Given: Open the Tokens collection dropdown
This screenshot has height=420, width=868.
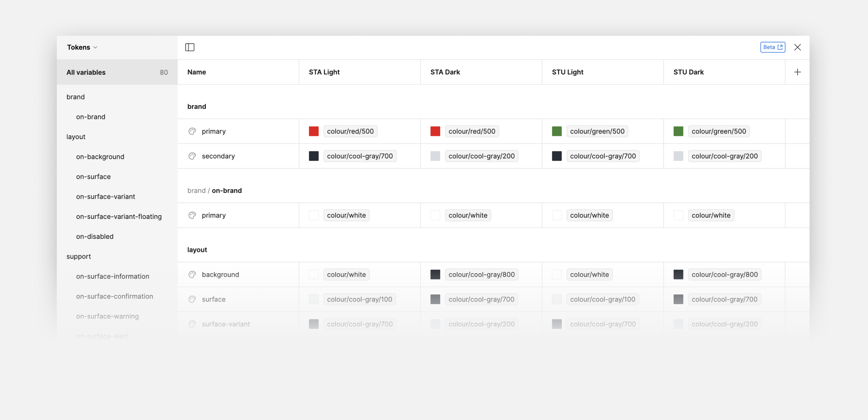Looking at the screenshot, I should pos(82,47).
